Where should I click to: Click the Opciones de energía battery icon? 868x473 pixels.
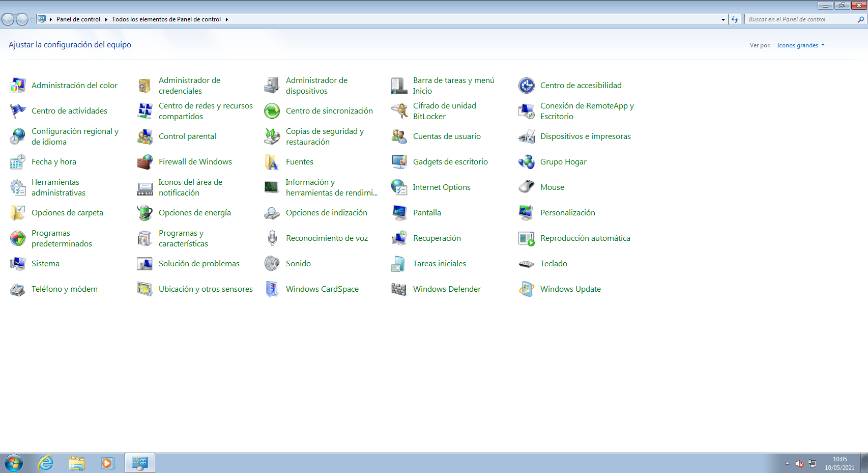pos(145,213)
